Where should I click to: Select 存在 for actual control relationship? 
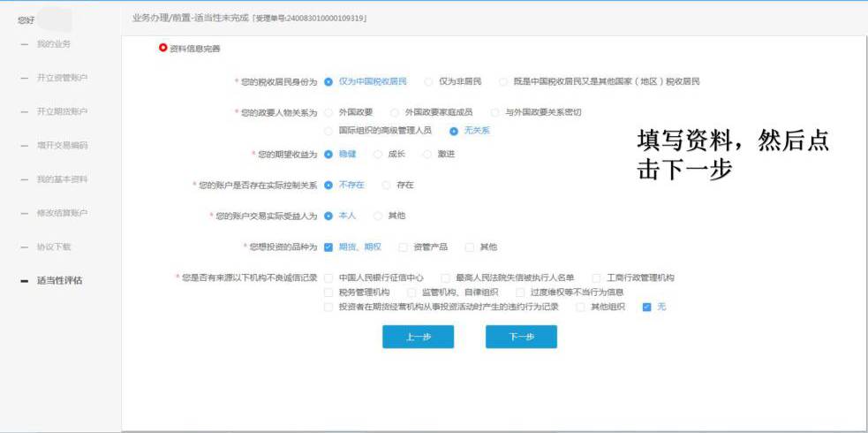387,186
